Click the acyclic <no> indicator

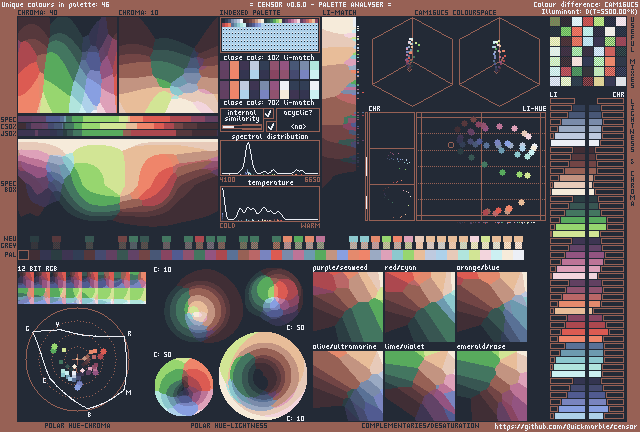[x=298, y=127]
